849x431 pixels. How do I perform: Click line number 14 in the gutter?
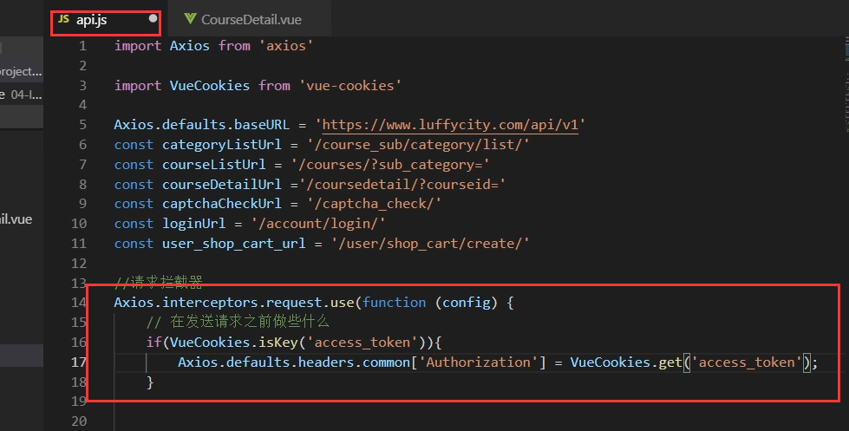[79, 302]
